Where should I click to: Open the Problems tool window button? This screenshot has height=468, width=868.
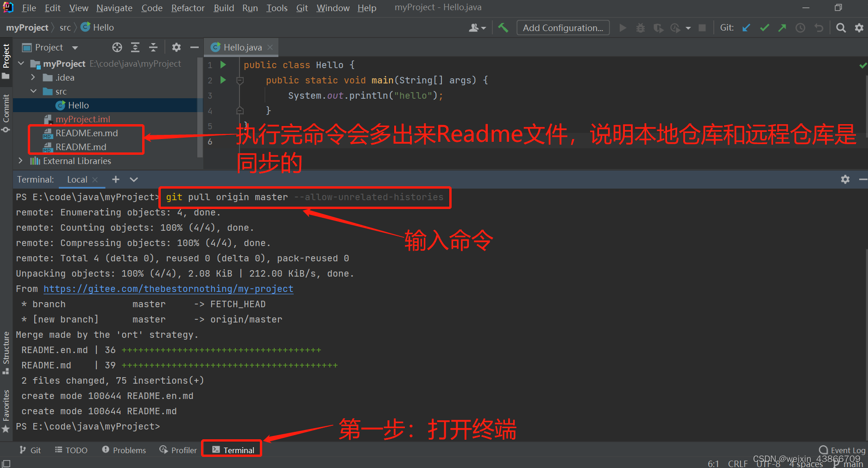(124, 450)
